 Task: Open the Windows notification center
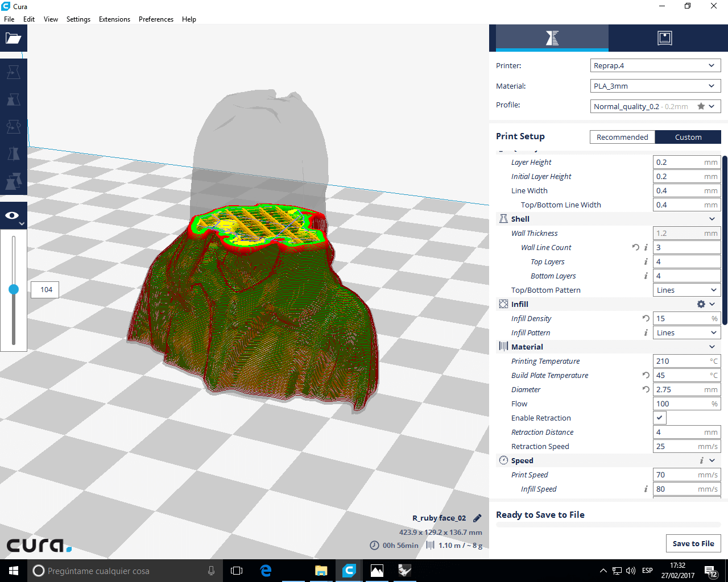pos(711,571)
